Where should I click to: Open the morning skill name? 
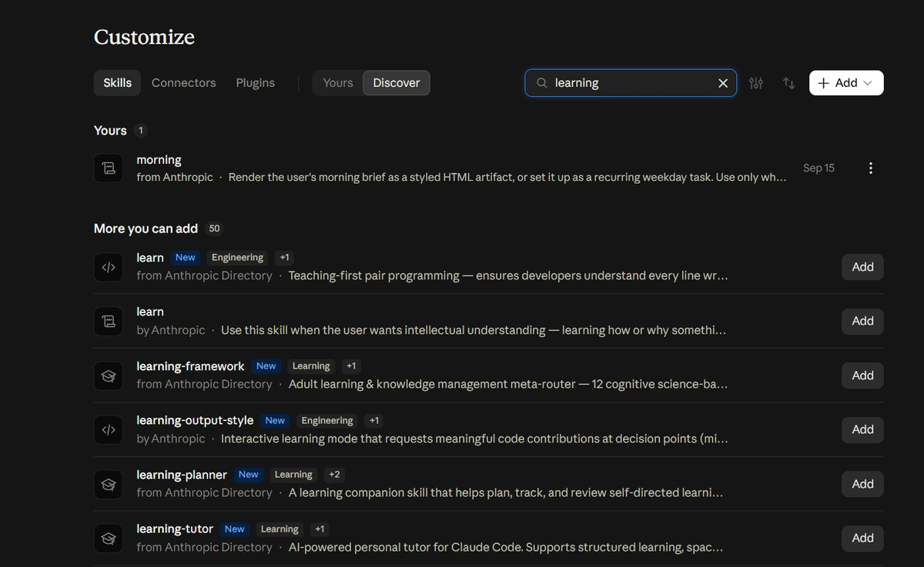[159, 160]
